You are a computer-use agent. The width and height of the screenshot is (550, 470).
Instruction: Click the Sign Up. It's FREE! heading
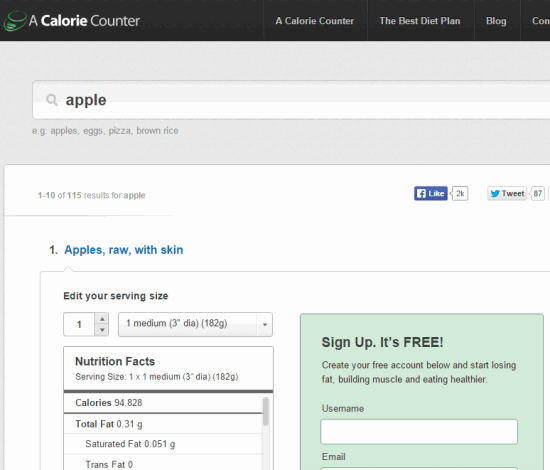[x=383, y=342]
